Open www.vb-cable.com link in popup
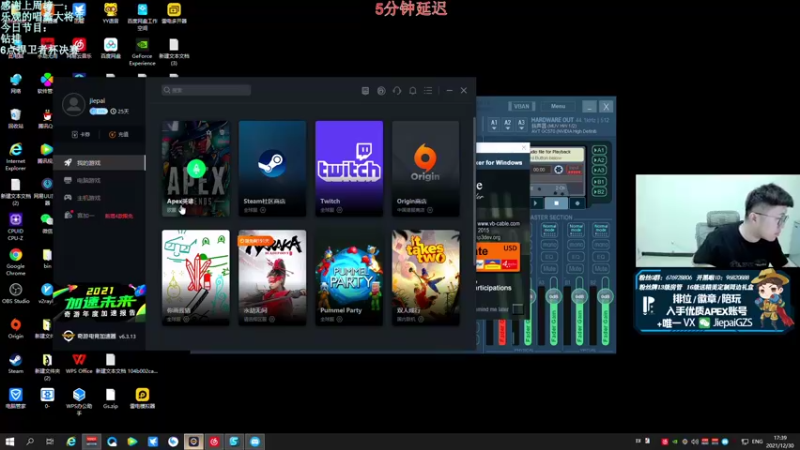Viewport: 800px width, 450px height. pos(498,223)
